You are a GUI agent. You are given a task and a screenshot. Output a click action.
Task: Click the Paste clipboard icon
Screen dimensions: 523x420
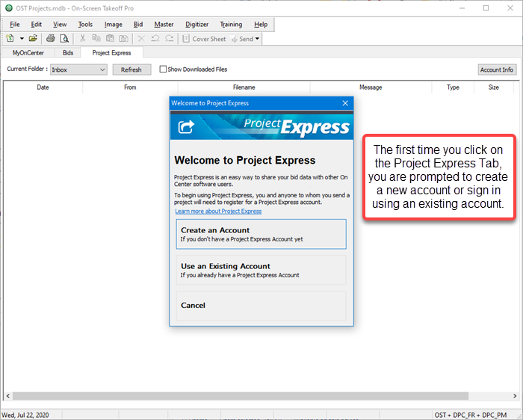click(x=110, y=38)
